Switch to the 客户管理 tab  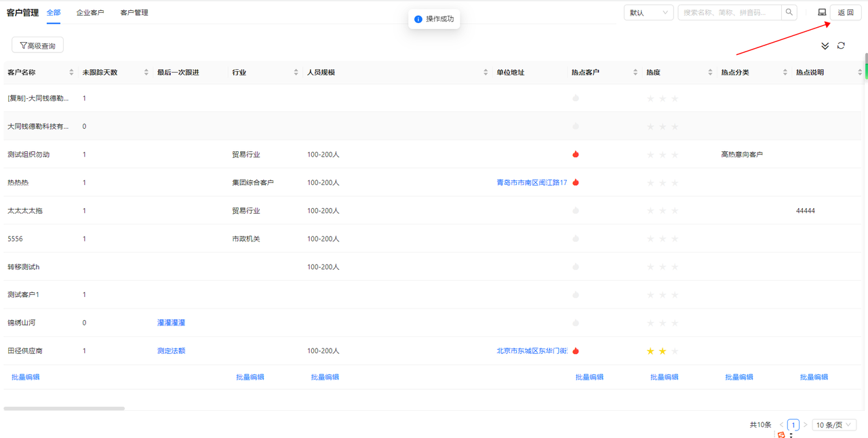coord(134,12)
